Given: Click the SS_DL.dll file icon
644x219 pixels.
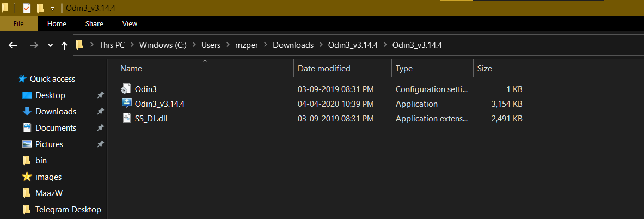Looking at the screenshot, I should (126, 118).
